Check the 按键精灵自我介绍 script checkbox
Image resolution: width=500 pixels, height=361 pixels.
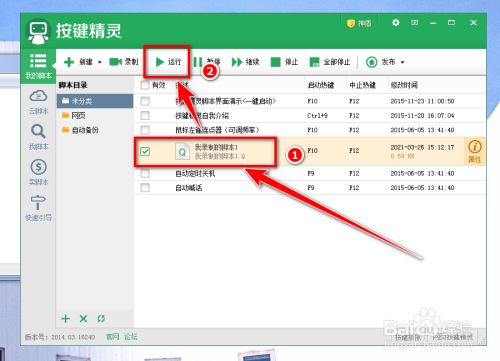145,116
